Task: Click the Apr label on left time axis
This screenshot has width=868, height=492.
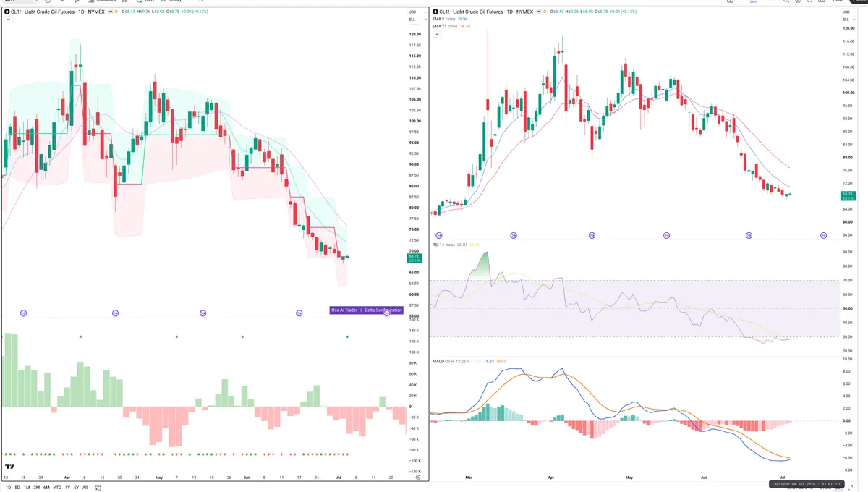Action: (67, 478)
